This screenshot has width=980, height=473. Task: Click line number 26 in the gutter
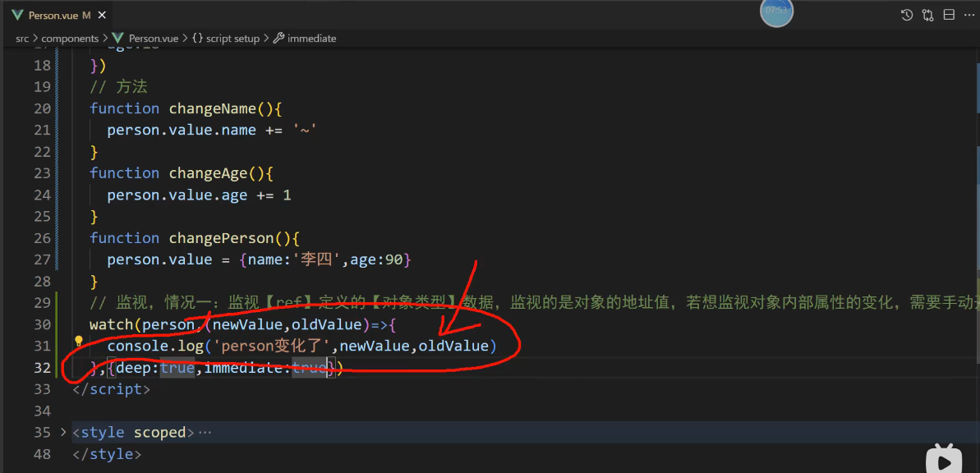(x=43, y=238)
